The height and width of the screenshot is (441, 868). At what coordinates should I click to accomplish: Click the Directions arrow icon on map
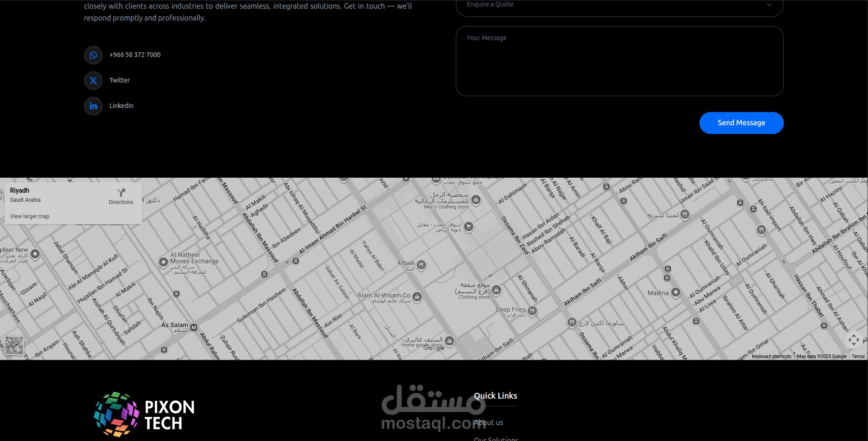click(x=121, y=192)
